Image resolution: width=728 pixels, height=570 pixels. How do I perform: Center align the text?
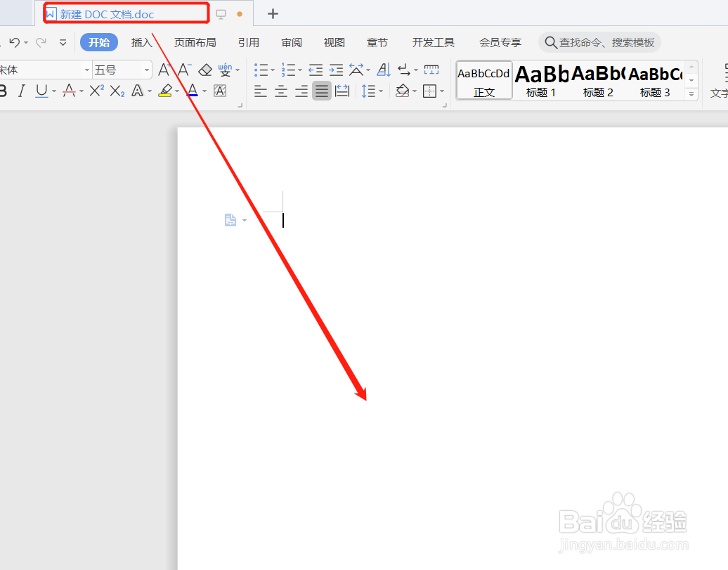(x=281, y=91)
